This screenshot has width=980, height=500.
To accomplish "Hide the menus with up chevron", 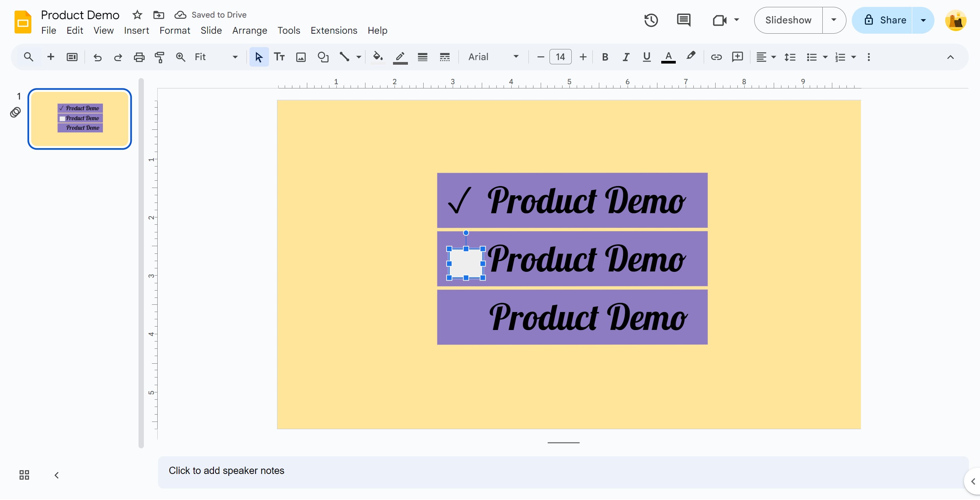I will coord(950,57).
